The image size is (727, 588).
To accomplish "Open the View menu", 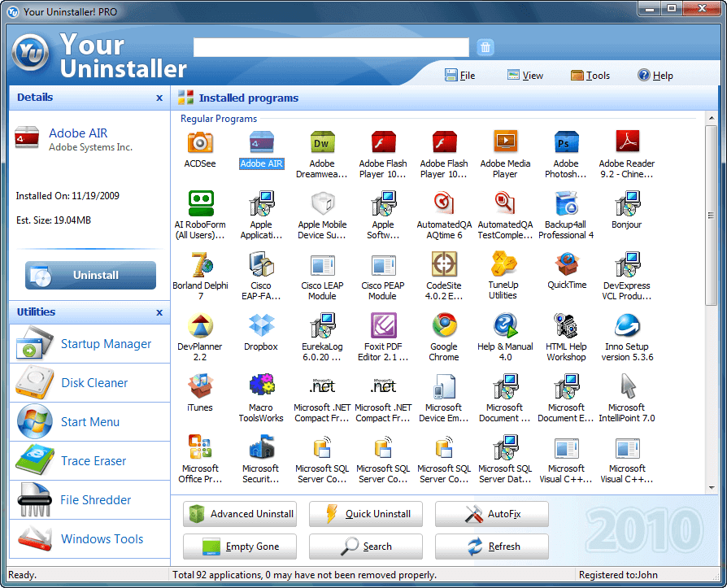I will click(525, 75).
